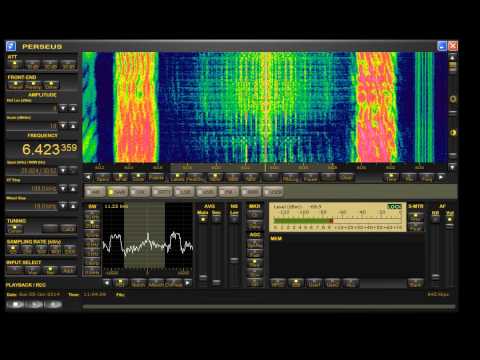Select the -30 dB attenuator button
This screenshot has height=360, width=480.
69,64
